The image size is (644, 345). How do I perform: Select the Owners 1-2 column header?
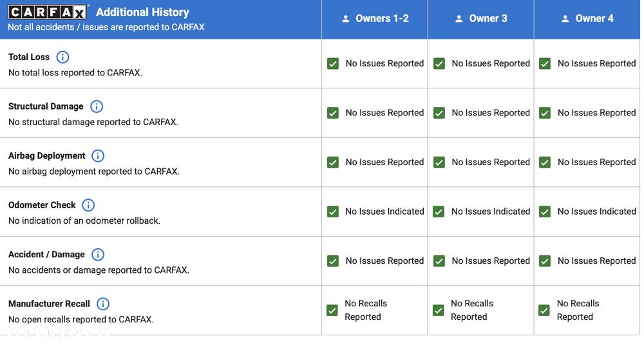click(x=375, y=19)
